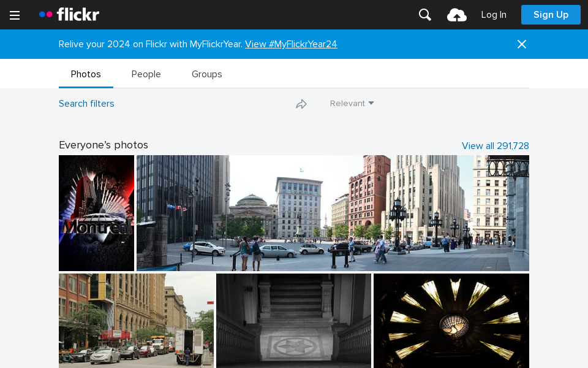The height and width of the screenshot is (368, 588).
Task: Click View all 291,728 link
Action: click(495, 146)
